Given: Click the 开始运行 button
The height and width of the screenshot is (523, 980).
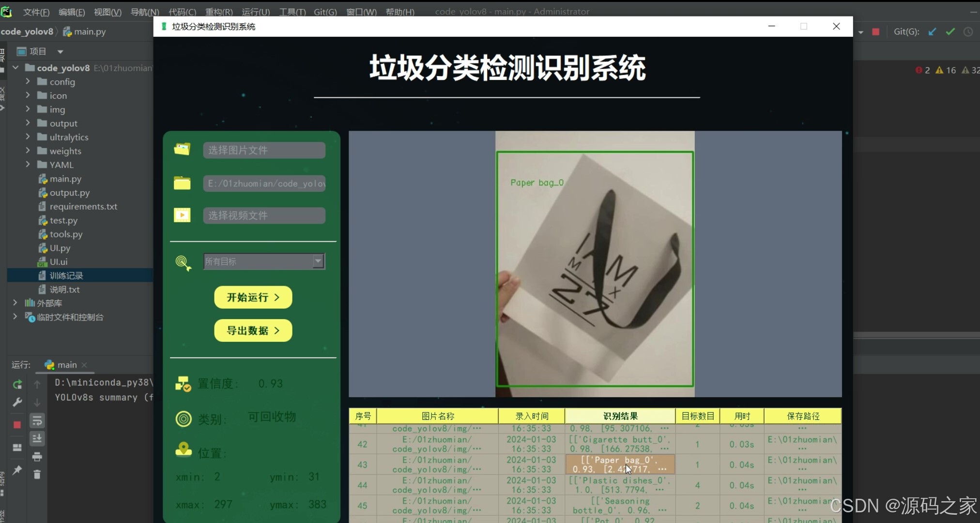Looking at the screenshot, I should click(253, 297).
